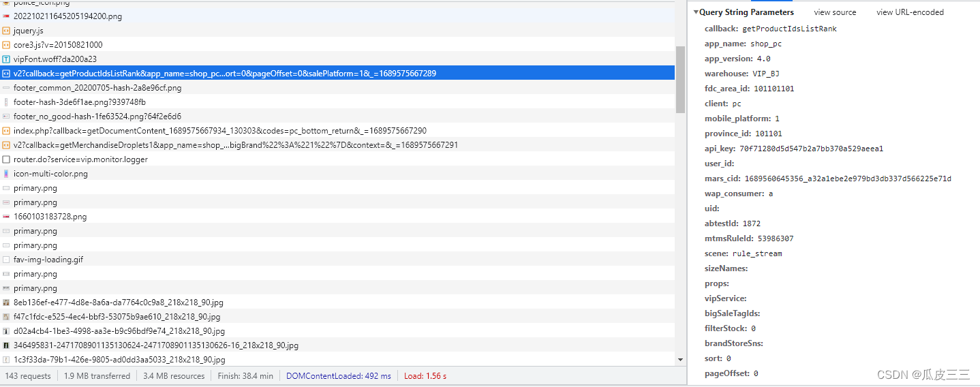This screenshot has width=980, height=387.
Task: Click the warehouse value VIP_BJ
Action: (766, 74)
